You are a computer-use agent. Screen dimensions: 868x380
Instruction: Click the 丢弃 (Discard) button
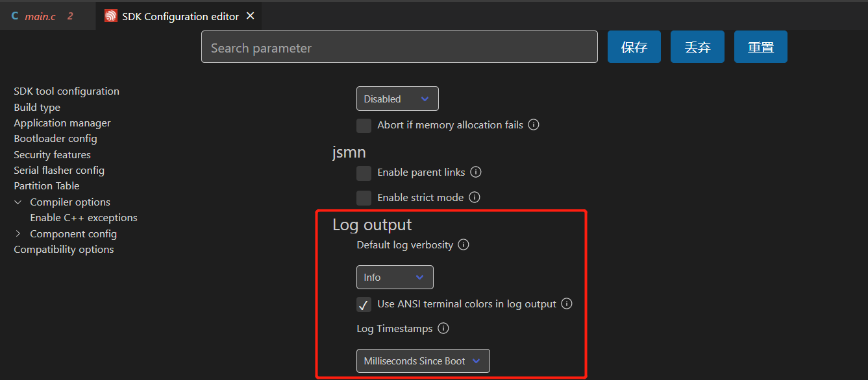coord(697,47)
